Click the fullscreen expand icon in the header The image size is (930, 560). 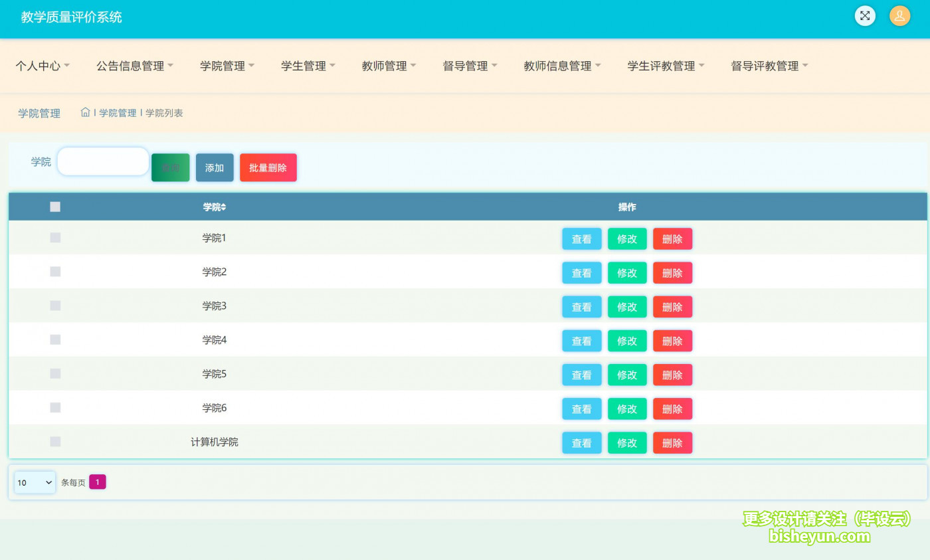(865, 15)
